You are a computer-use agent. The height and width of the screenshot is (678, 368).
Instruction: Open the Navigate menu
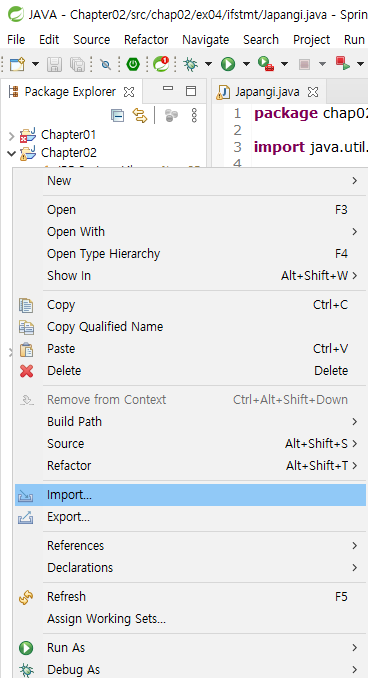pyautogui.click(x=205, y=40)
